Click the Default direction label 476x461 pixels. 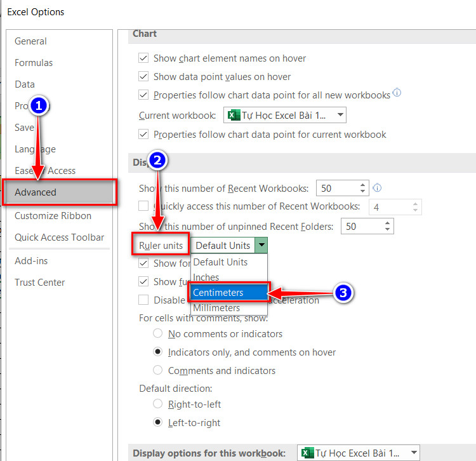pos(175,389)
